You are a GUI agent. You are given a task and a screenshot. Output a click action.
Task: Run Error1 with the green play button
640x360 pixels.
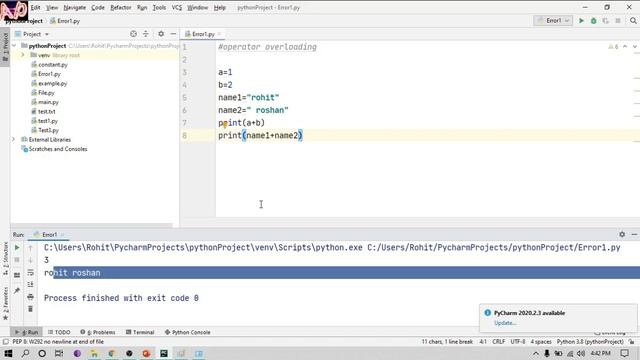[581, 20]
